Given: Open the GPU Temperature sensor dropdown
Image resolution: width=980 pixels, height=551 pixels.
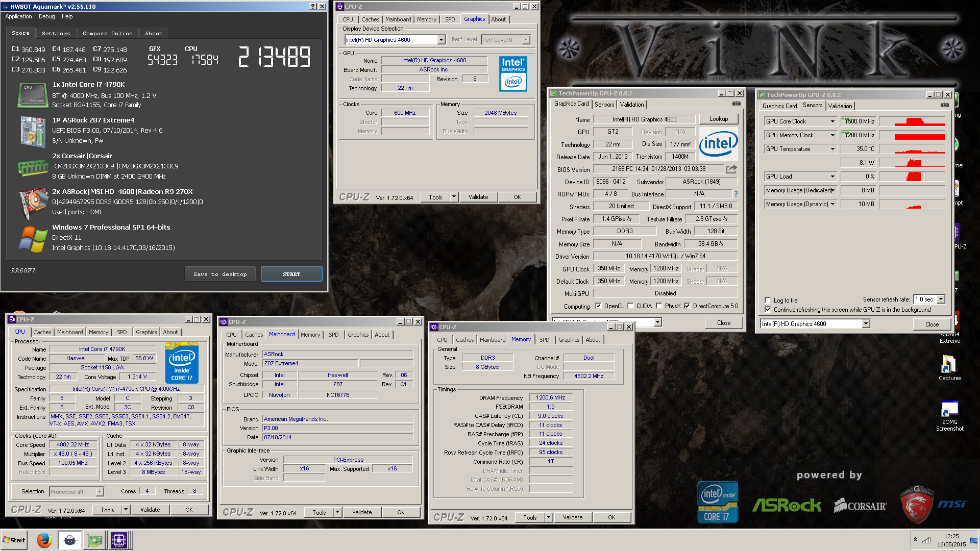Looking at the screenshot, I should [x=832, y=149].
